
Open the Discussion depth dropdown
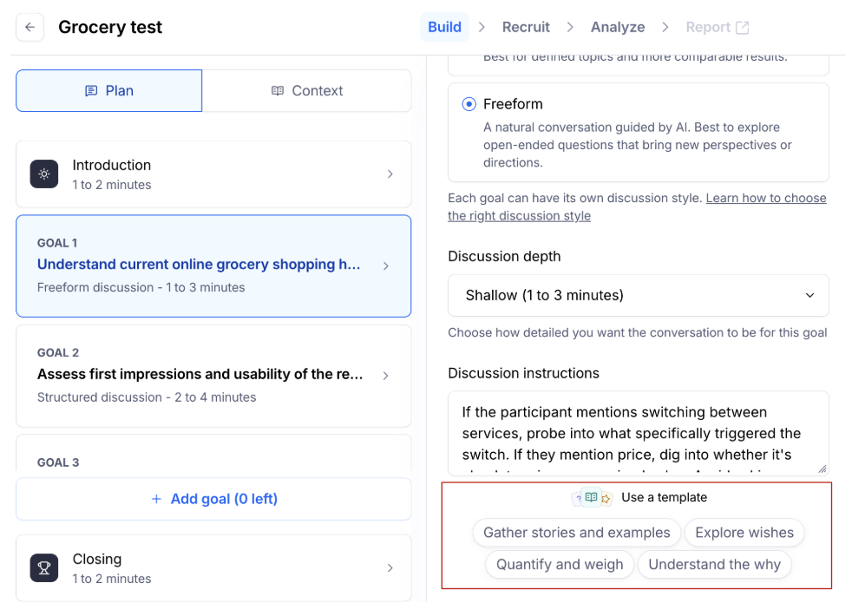tap(638, 296)
